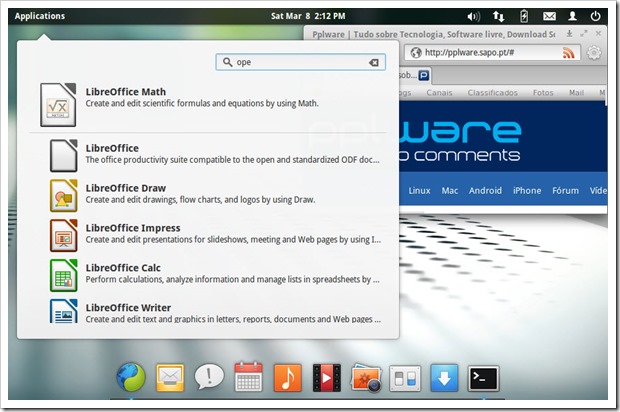Select the 'LibreOffice Math' title text
The image size is (620, 412).
(x=126, y=92)
